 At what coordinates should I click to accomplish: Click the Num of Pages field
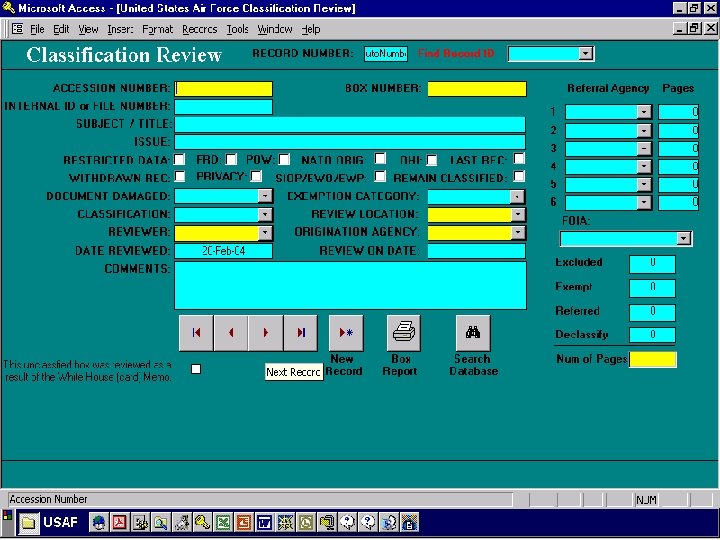[652, 360]
